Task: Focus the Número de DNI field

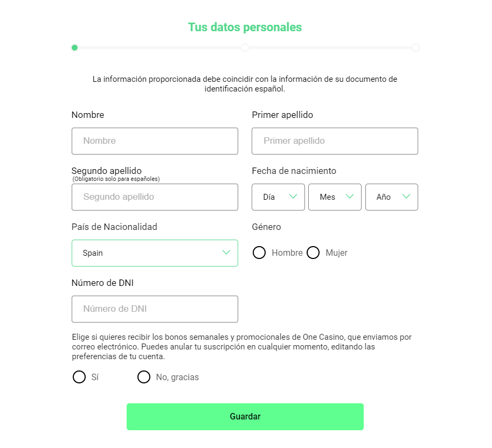Action: point(155,309)
